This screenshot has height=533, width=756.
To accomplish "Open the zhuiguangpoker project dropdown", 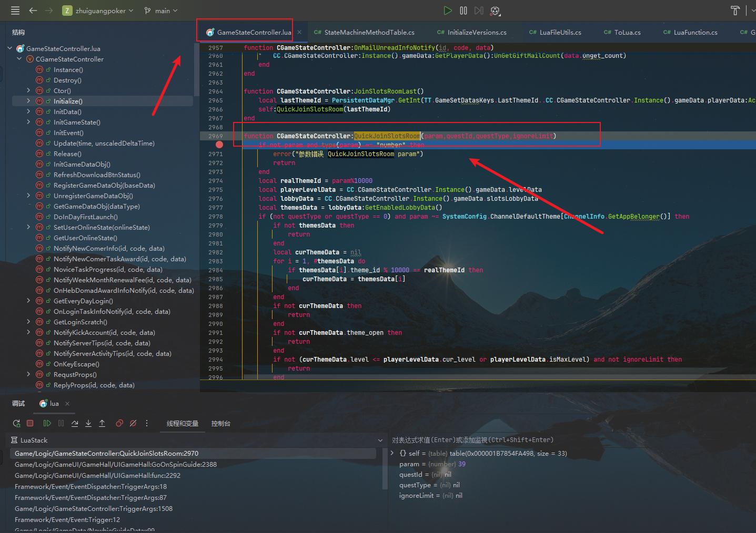I will [x=98, y=11].
